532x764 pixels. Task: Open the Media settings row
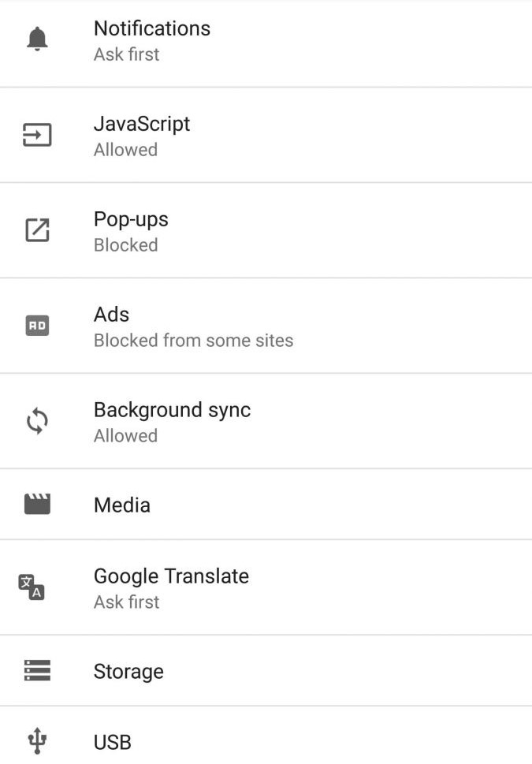[x=122, y=505]
